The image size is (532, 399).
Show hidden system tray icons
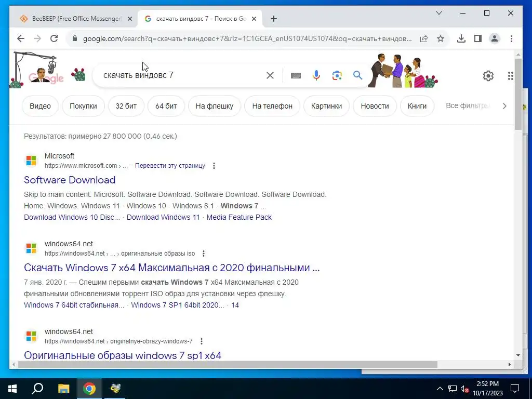[x=440, y=389]
